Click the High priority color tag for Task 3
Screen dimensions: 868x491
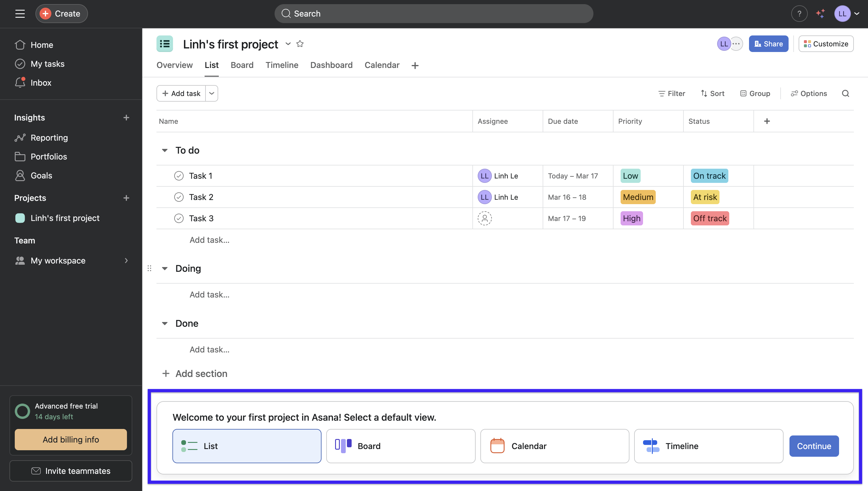(x=632, y=218)
